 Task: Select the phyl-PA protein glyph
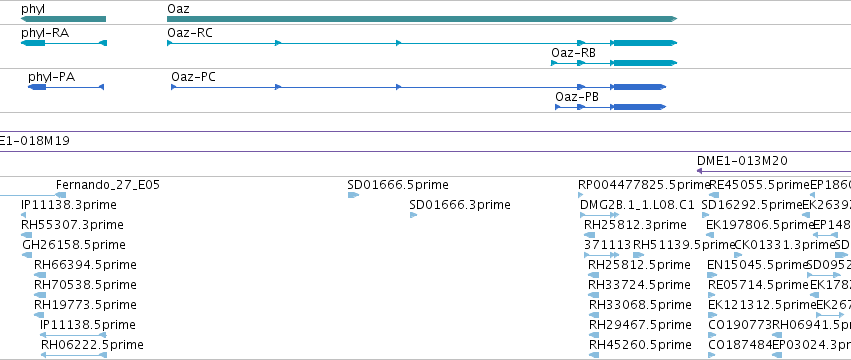click(66, 87)
